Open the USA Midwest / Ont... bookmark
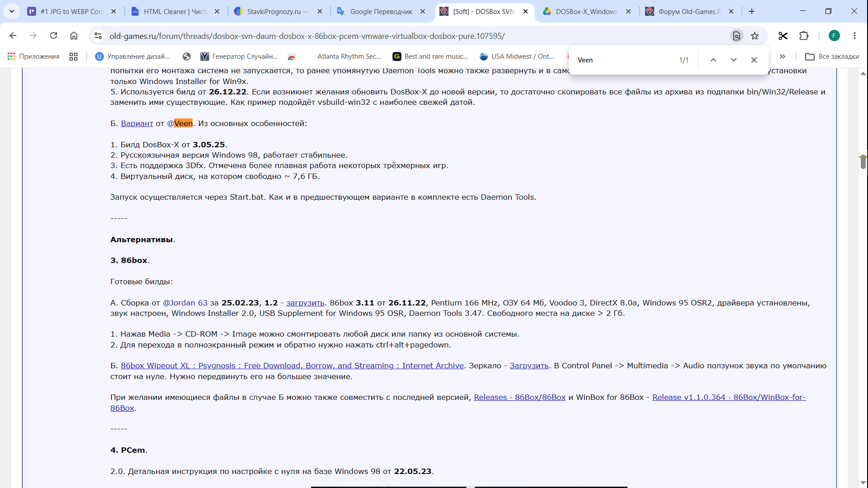 [x=517, y=56]
